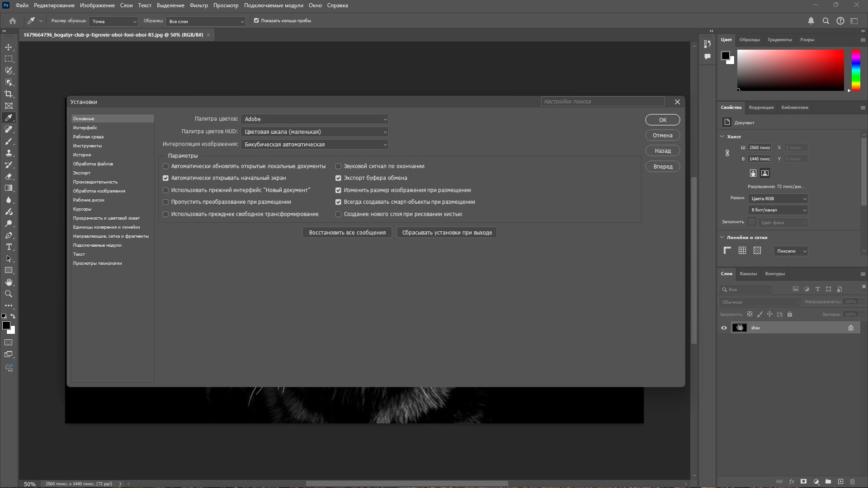Click 'Восстановить все сообщения' button
868x488 pixels.
[x=347, y=233]
